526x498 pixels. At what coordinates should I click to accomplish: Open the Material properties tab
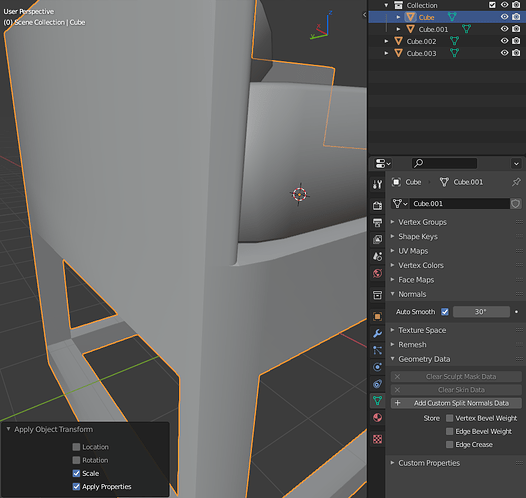pyautogui.click(x=377, y=418)
